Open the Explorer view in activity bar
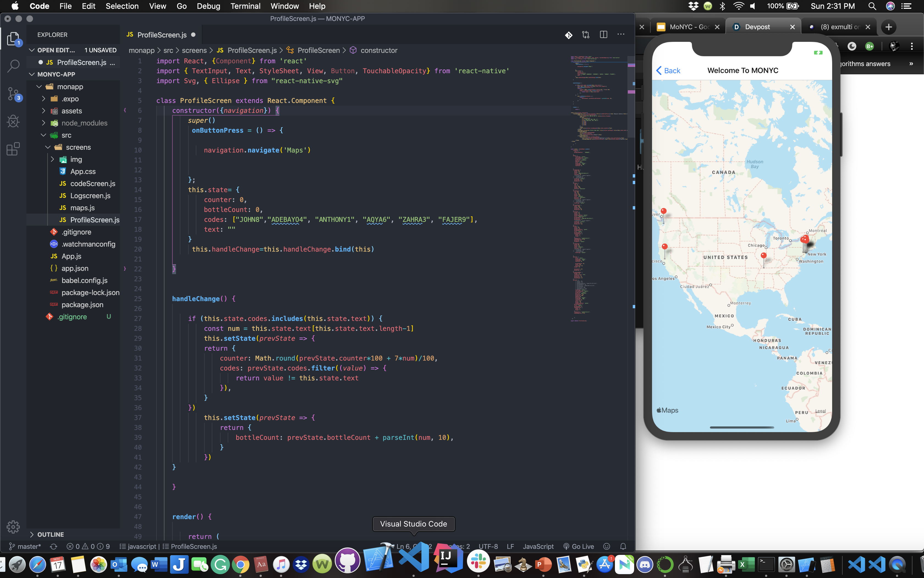Screen dimensions: 924x578 (13, 39)
